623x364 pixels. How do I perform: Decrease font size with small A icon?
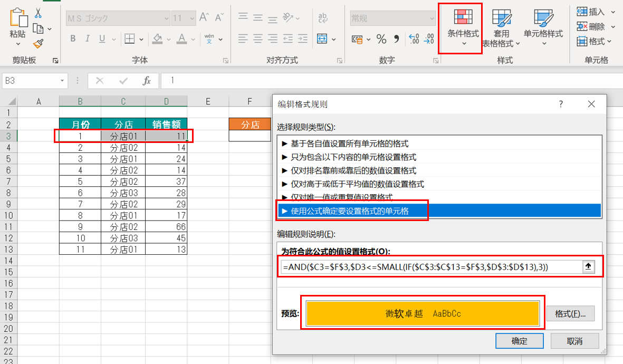219,17
